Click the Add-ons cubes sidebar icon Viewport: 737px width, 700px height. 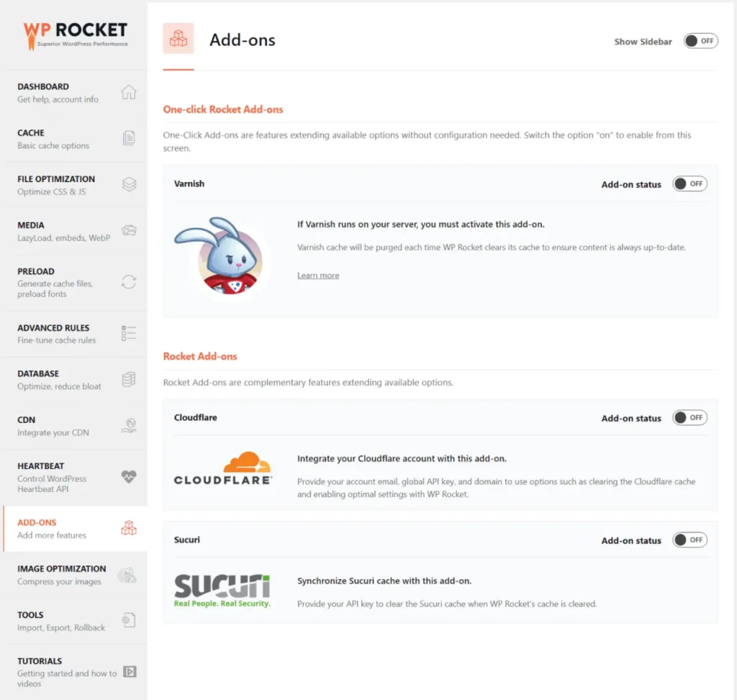click(x=129, y=528)
